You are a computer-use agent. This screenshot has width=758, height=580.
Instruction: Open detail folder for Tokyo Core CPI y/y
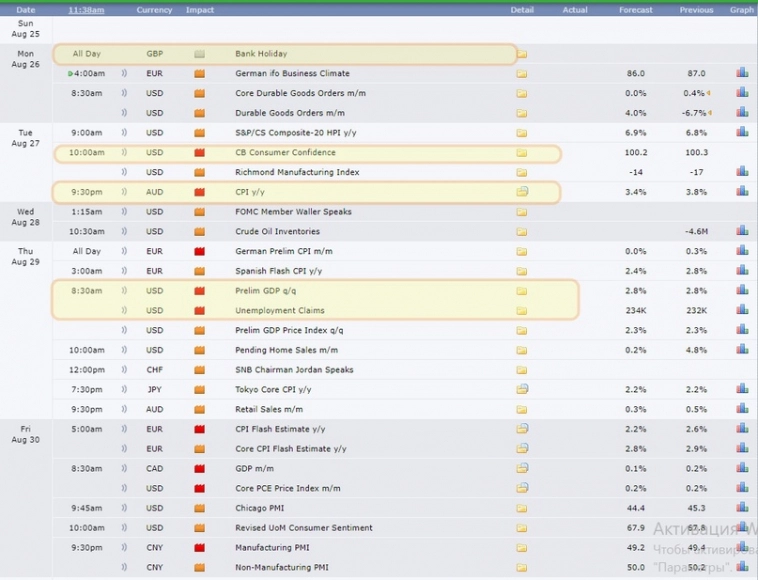pos(522,389)
